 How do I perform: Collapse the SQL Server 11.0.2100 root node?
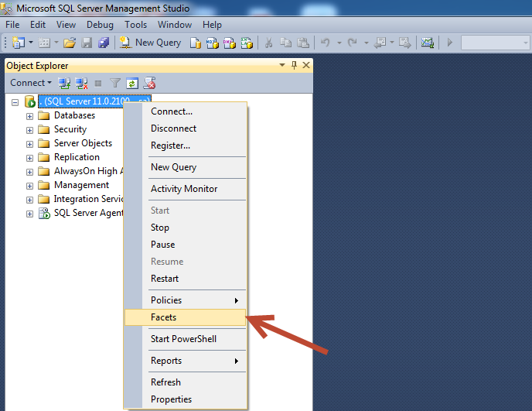(15, 102)
